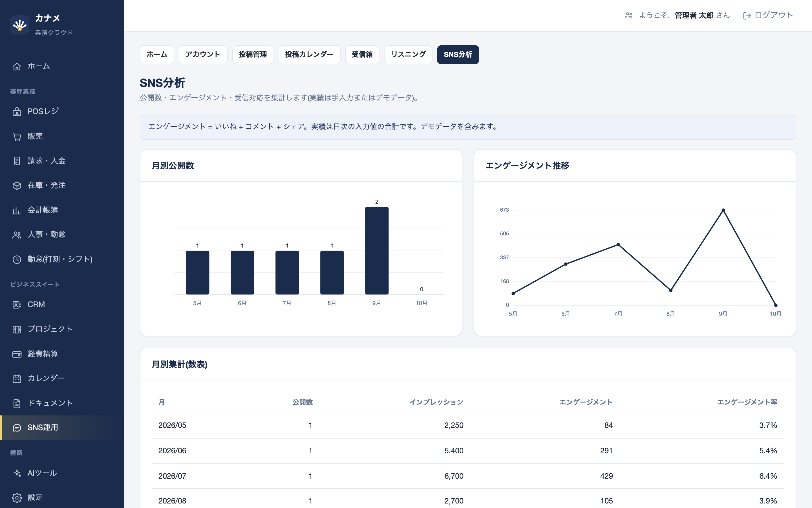
Task: Click the カレンダー calendar icon
Action: (x=17, y=379)
